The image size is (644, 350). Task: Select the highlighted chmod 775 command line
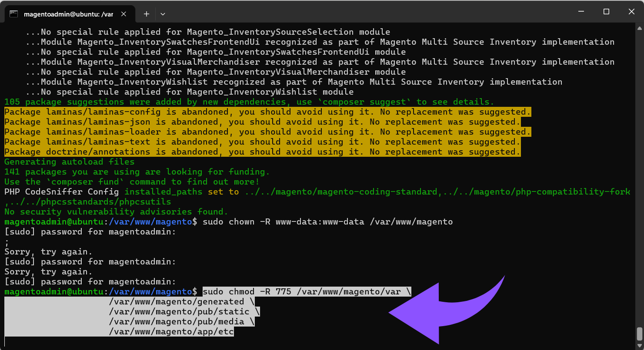[x=304, y=291]
